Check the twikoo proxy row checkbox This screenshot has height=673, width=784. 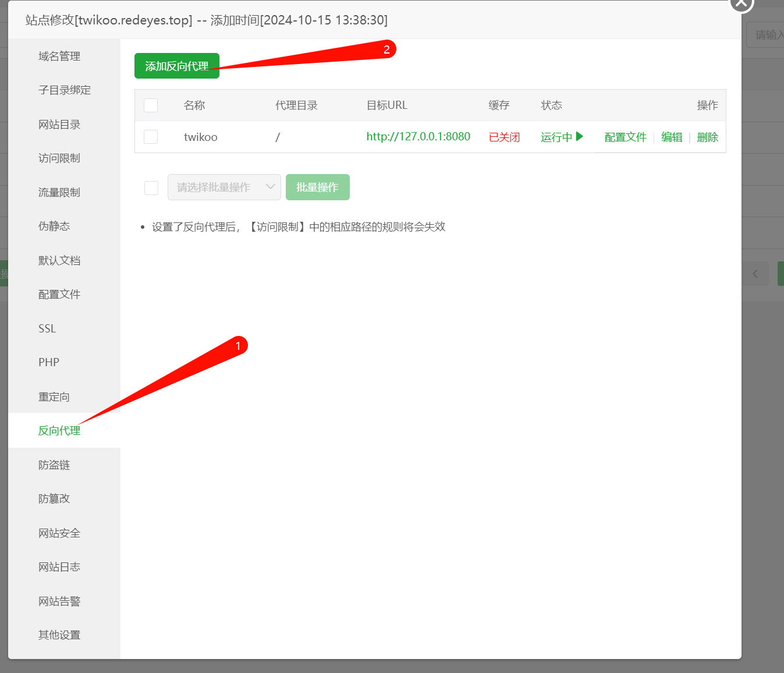[x=151, y=137]
